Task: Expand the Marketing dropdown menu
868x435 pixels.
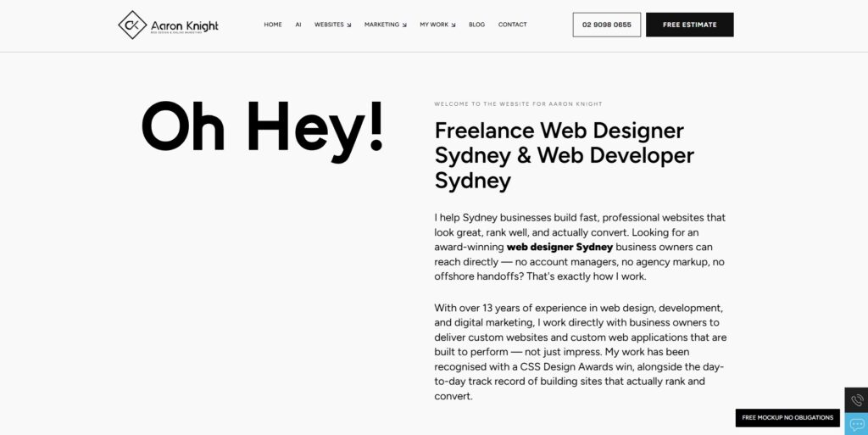Action: (386, 25)
